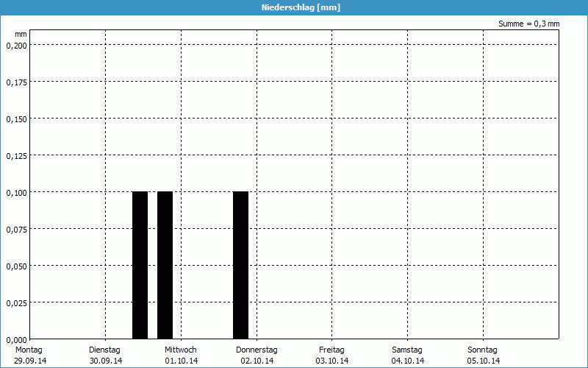Click the Samstag day label

coord(407,350)
